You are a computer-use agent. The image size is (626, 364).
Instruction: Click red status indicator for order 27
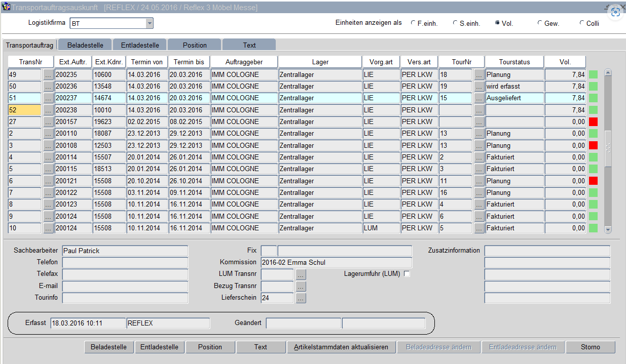593,122
